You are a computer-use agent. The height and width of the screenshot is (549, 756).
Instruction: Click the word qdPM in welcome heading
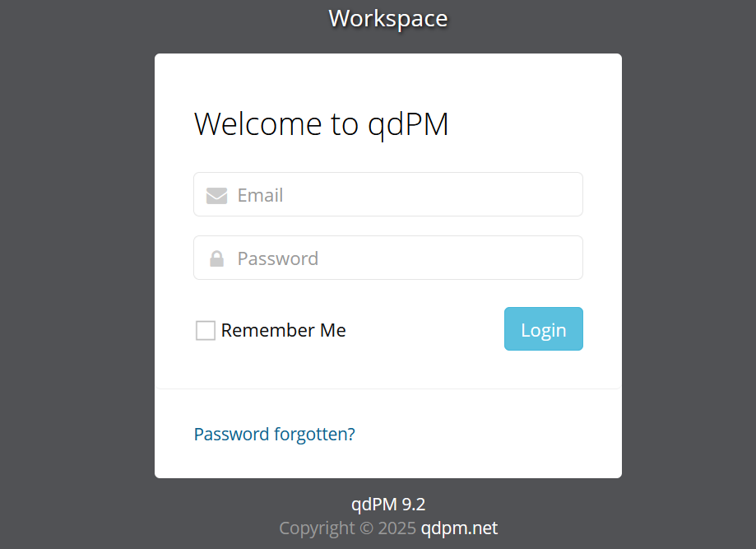point(408,124)
